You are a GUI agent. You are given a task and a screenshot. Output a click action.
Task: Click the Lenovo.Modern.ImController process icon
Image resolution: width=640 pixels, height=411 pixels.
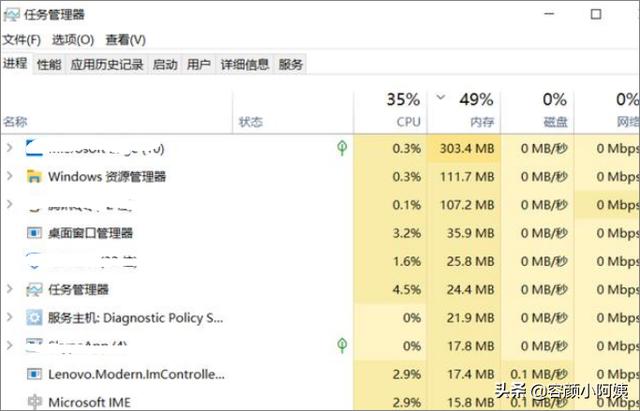[34, 374]
